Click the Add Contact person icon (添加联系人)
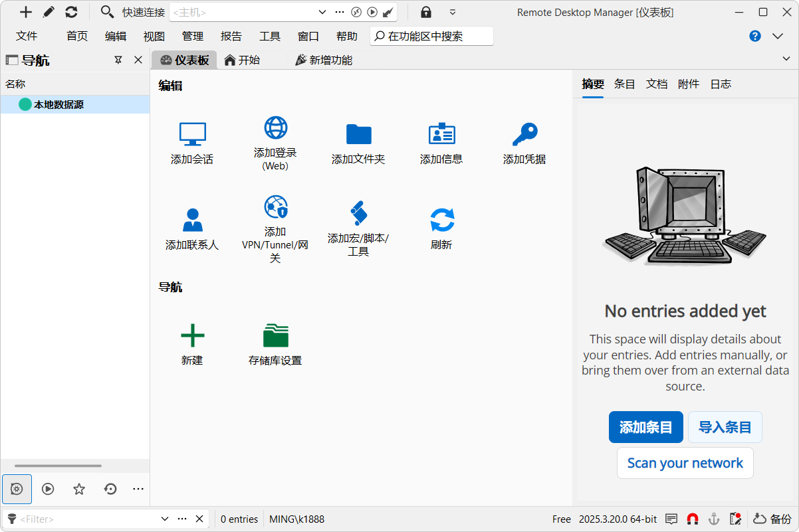The width and height of the screenshot is (799, 532). pos(192,220)
